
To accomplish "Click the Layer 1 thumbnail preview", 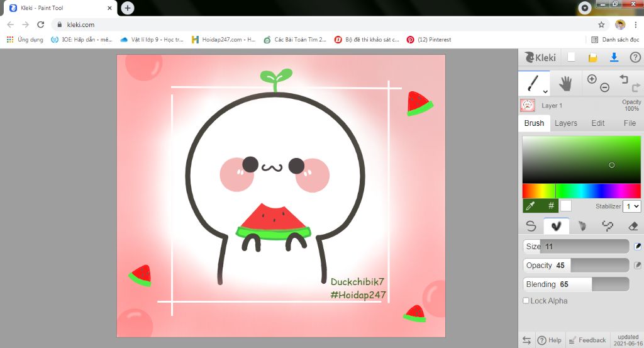I will [528, 106].
